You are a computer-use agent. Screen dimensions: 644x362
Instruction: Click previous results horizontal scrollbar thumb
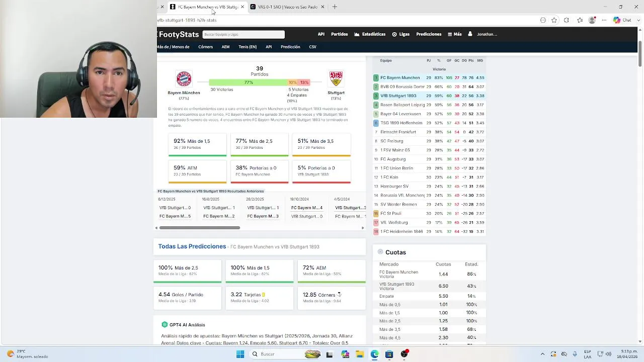(200, 228)
